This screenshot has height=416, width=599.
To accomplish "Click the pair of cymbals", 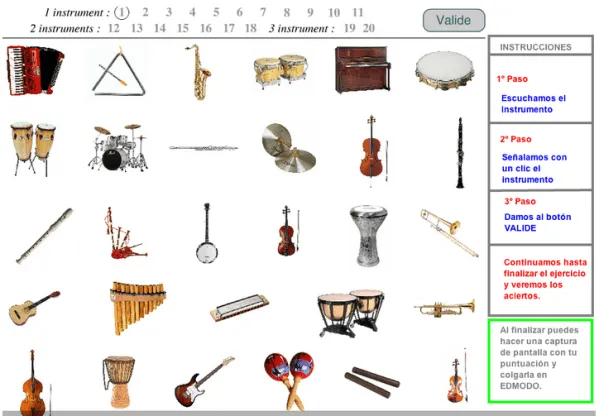I will click(289, 148).
